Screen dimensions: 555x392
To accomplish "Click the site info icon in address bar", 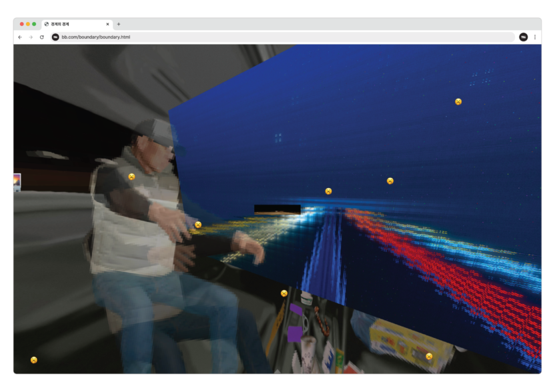I will (55, 37).
